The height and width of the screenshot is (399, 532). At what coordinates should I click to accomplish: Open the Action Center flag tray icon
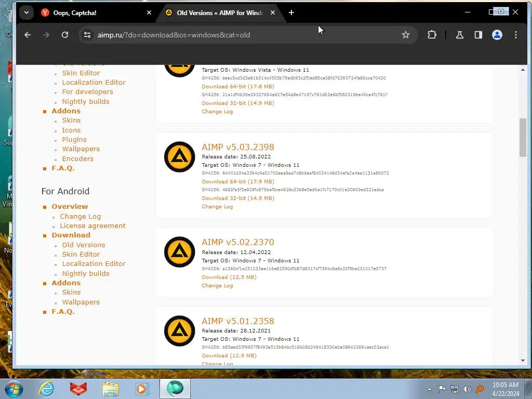442,389
